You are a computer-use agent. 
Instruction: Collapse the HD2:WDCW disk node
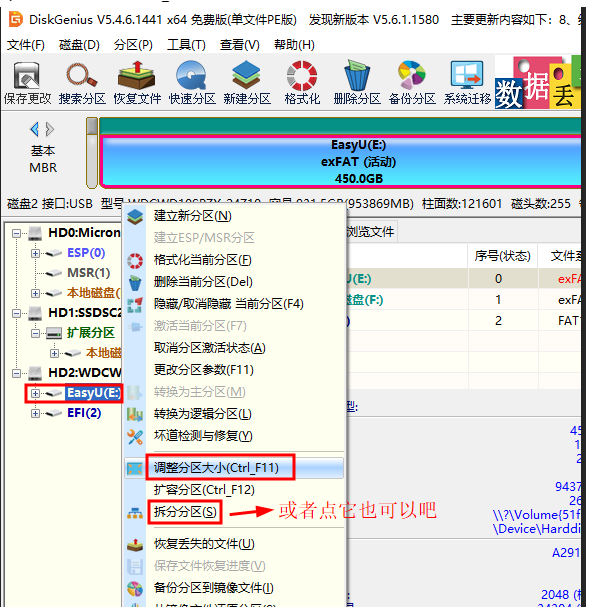tap(16, 373)
